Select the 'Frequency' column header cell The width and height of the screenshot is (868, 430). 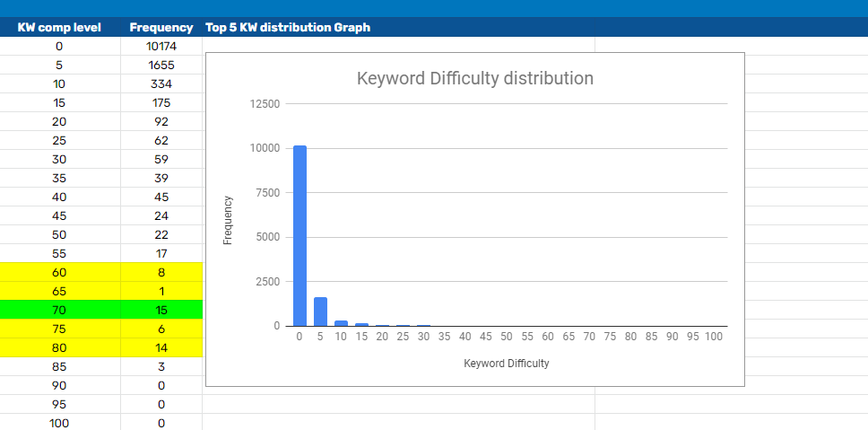[x=161, y=27]
